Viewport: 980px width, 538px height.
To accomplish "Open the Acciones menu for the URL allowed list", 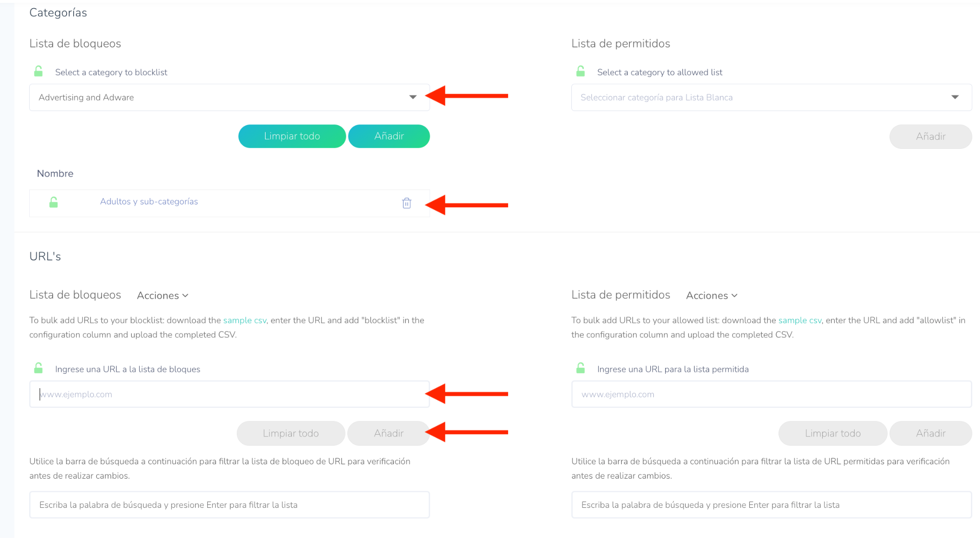I will click(712, 295).
